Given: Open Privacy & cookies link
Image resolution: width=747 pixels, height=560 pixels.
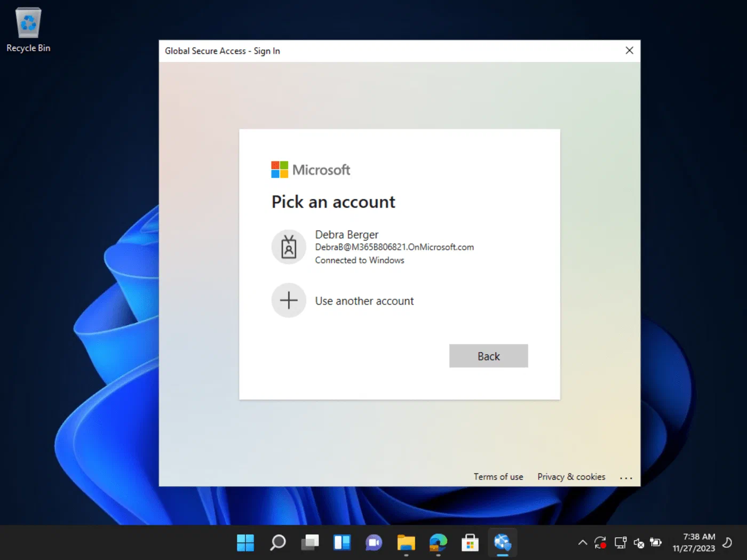Looking at the screenshot, I should pyautogui.click(x=571, y=477).
